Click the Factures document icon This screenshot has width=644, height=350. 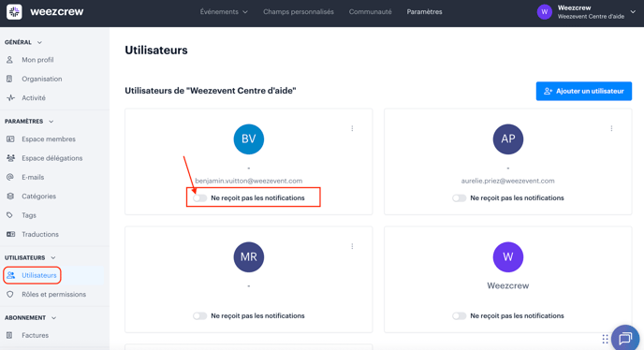[10, 335]
